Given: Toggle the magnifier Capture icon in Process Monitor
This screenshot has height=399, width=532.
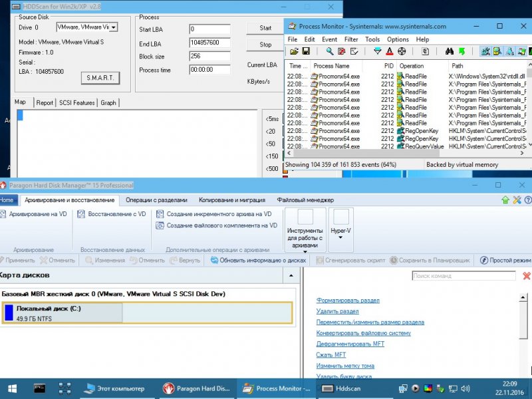Looking at the screenshot, I should (329, 51).
